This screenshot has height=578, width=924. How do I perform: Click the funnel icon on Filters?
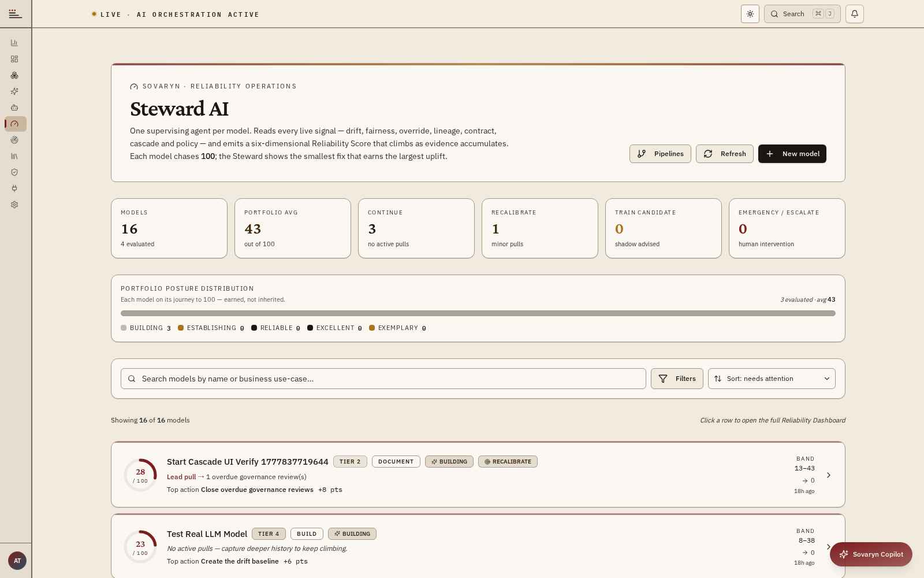pos(664,379)
